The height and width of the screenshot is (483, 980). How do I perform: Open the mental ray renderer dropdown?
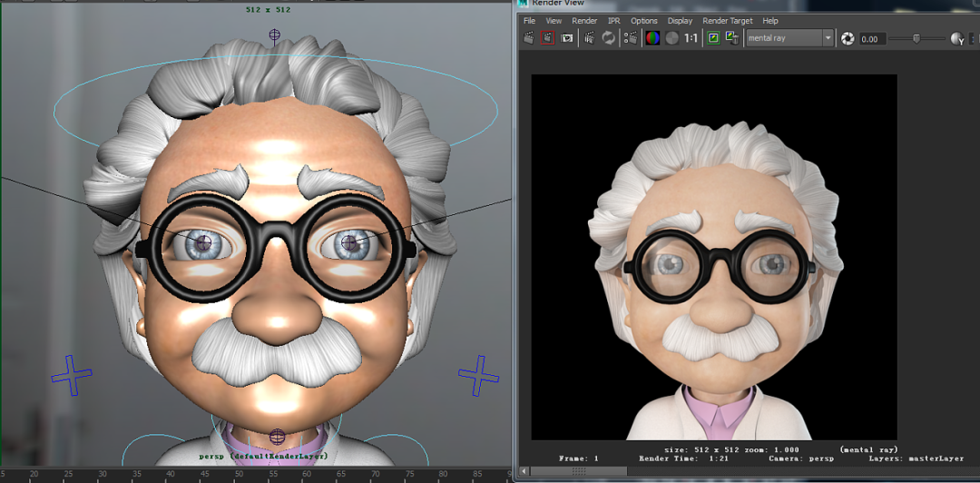(790, 38)
